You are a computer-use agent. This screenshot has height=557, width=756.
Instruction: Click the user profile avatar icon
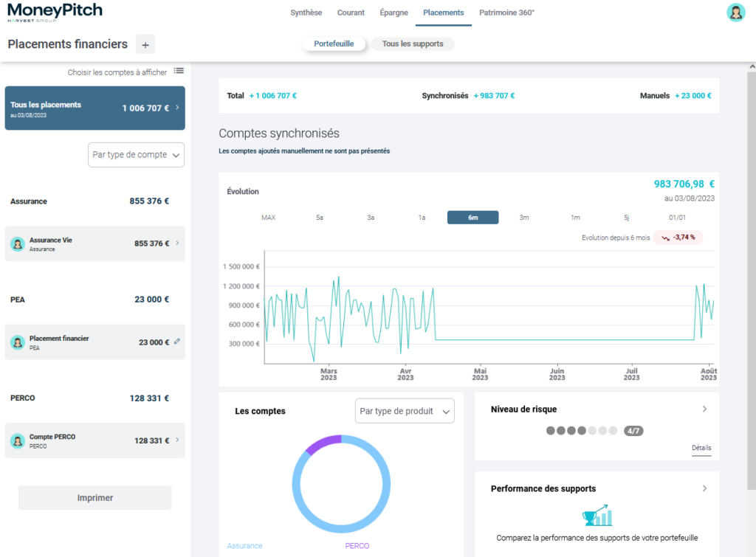coord(735,13)
